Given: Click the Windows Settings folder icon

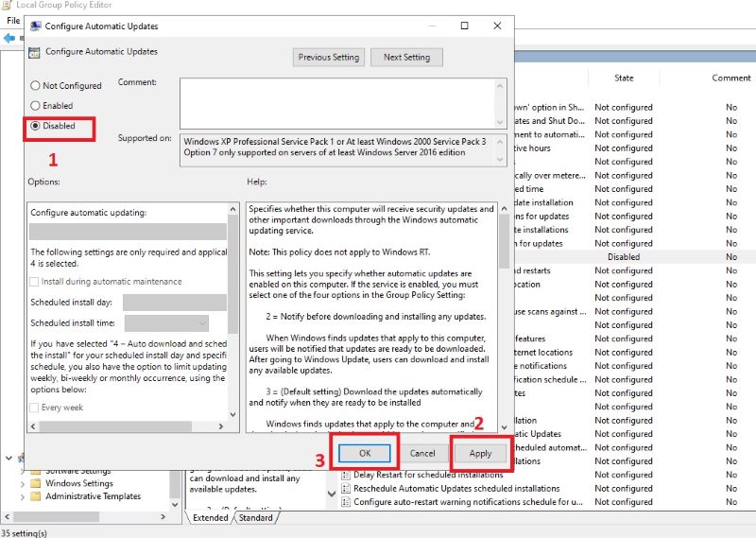Looking at the screenshot, I should pos(36,483).
